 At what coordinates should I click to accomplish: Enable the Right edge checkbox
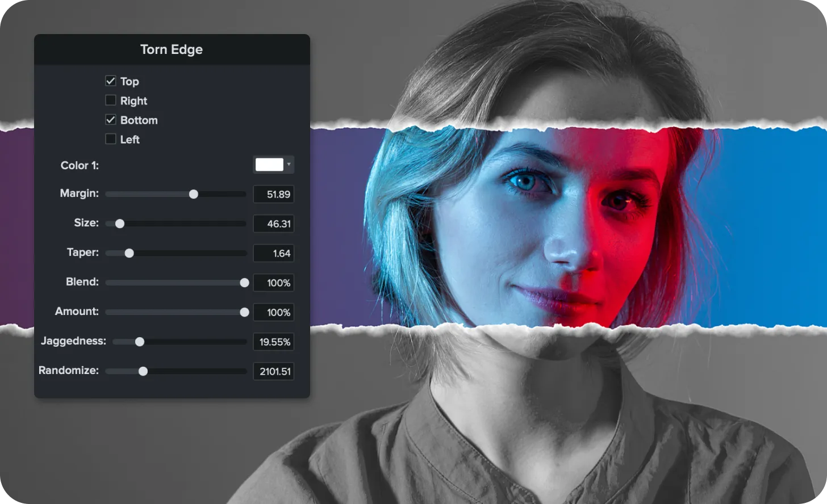pyautogui.click(x=111, y=100)
